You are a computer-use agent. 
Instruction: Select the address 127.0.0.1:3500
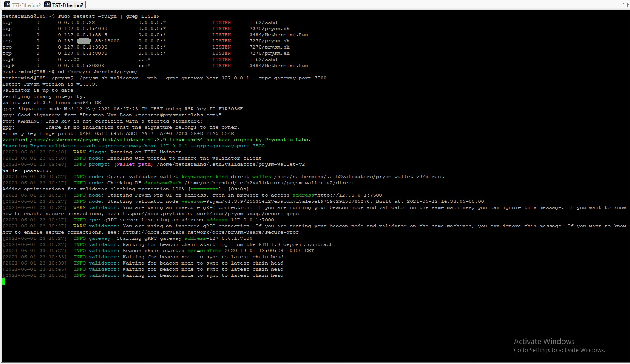point(86,47)
